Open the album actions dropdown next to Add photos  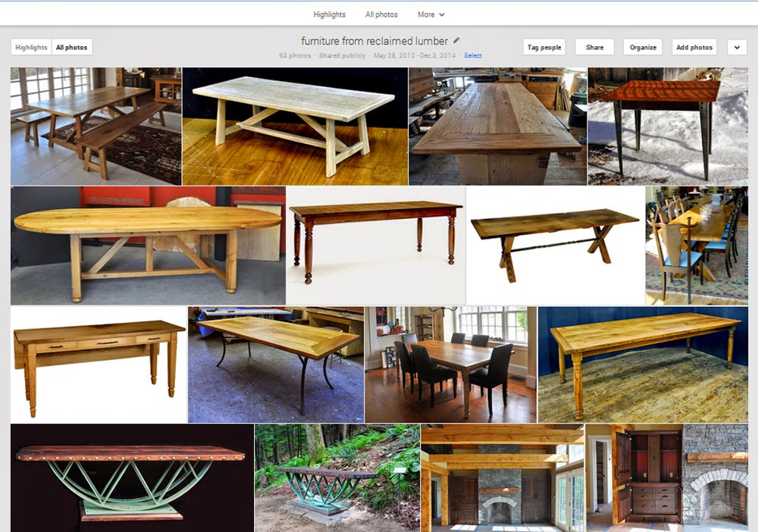coord(736,47)
